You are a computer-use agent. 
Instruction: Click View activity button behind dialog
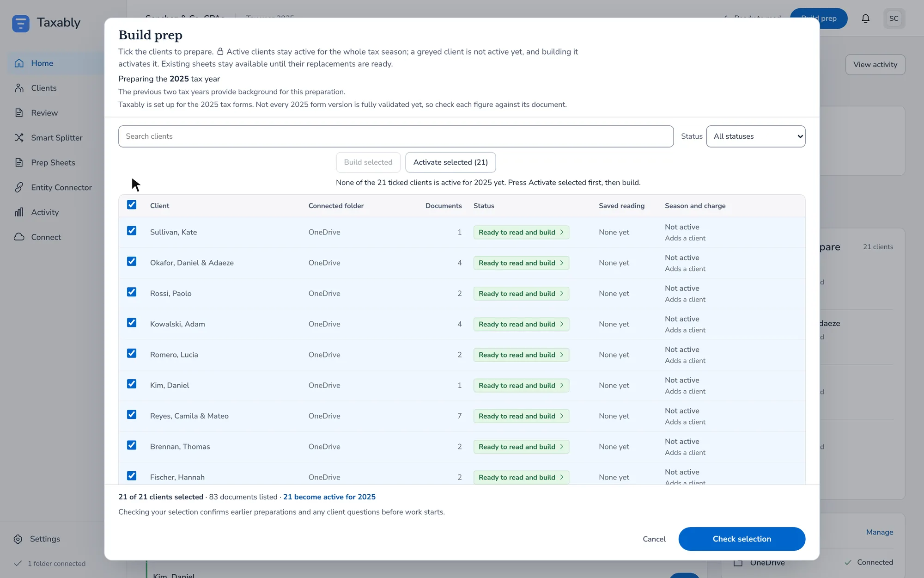[x=875, y=65]
